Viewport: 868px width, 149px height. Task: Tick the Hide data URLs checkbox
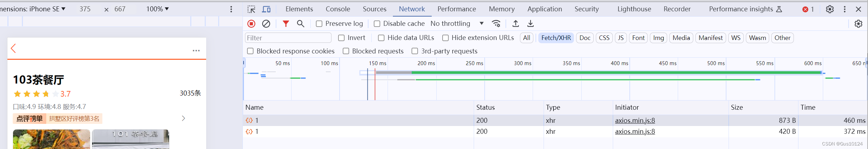pos(381,38)
